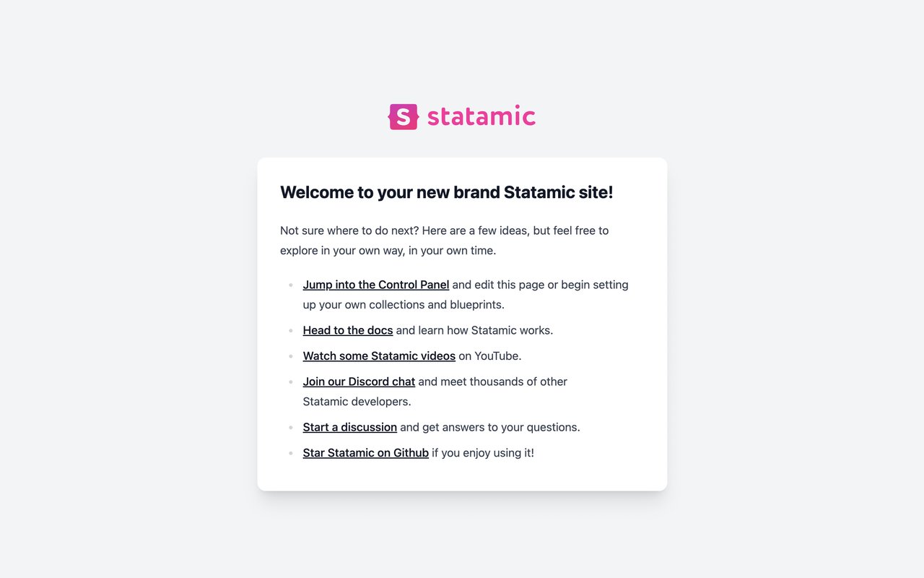Click the text "on YouTube."

490,355
